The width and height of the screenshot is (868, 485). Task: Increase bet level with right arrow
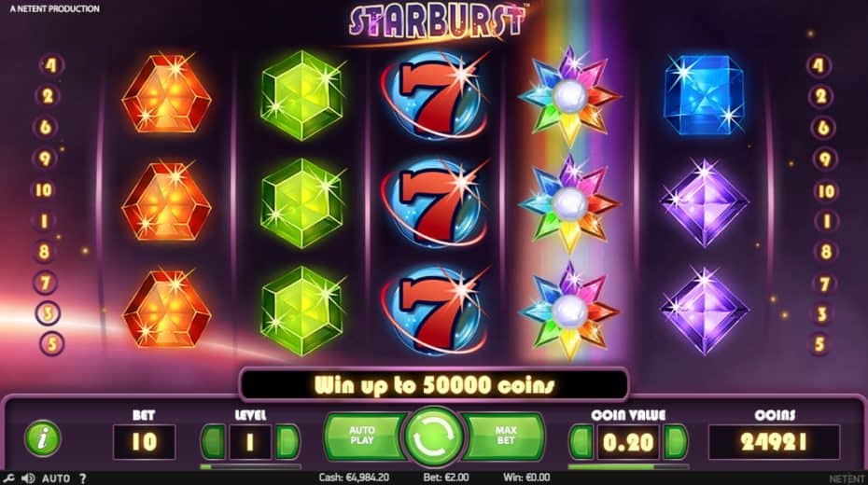click(287, 441)
